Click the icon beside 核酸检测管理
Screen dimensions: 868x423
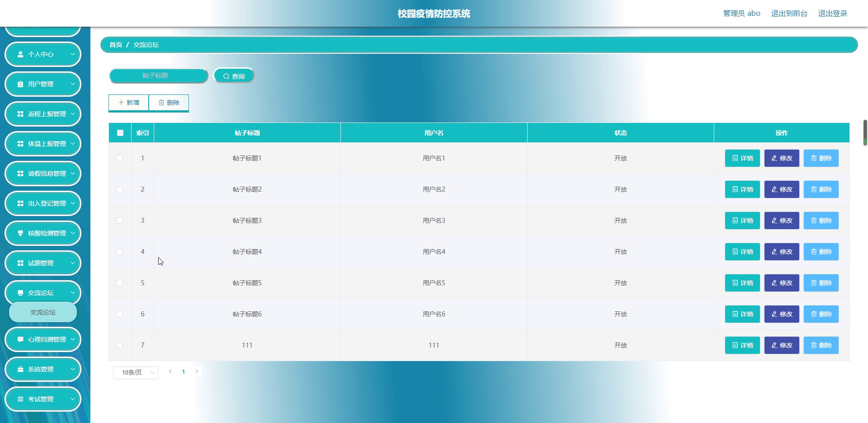20,233
